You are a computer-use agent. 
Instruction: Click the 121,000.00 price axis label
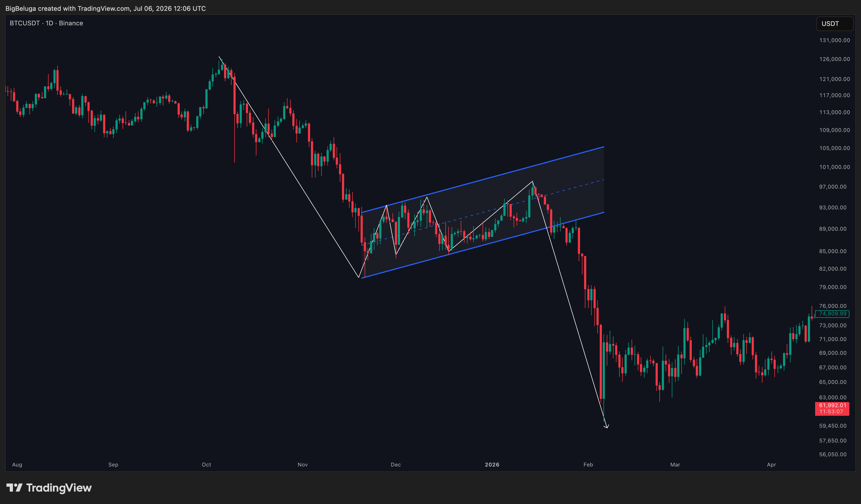(x=834, y=79)
